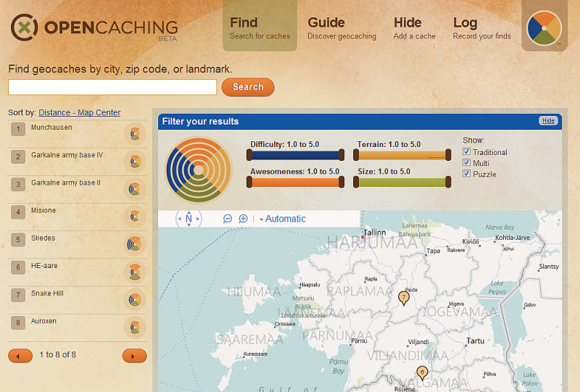Click the large filter rings graphic
The height and width of the screenshot is (392, 580).
point(199,170)
